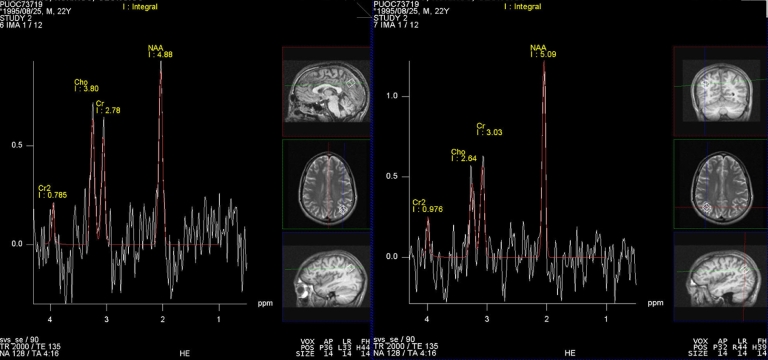Click the voxel position value R44
This screenshot has width=768, height=360.
pos(742,347)
